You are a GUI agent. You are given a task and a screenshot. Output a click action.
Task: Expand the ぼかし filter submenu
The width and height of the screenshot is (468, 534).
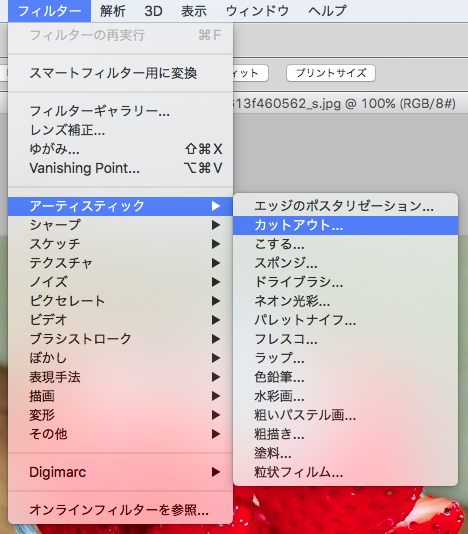(x=121, y=358)
